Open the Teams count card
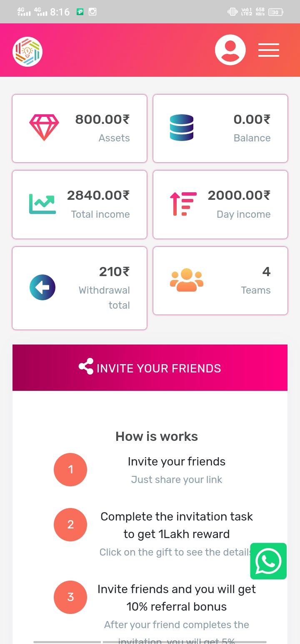The width and height of the screenshot is (300, 644). pyautogui.click(x=220, y=281)
